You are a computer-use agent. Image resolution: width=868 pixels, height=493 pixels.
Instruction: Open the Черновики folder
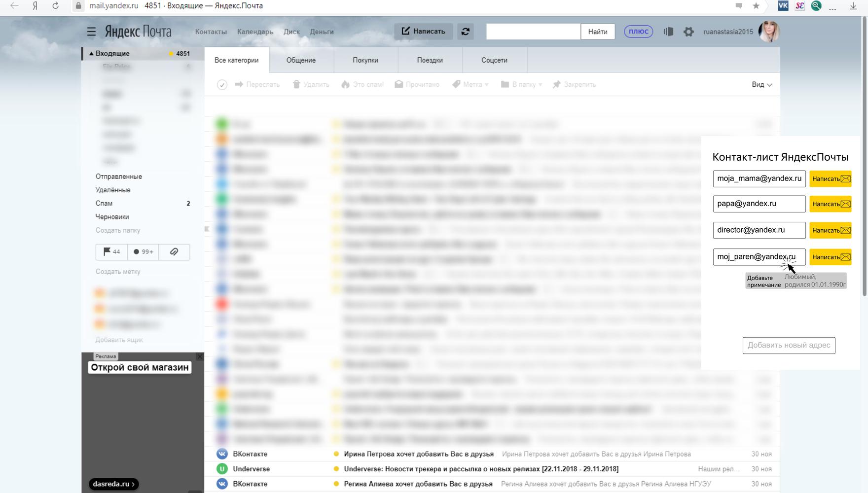(x=112, y=216)
